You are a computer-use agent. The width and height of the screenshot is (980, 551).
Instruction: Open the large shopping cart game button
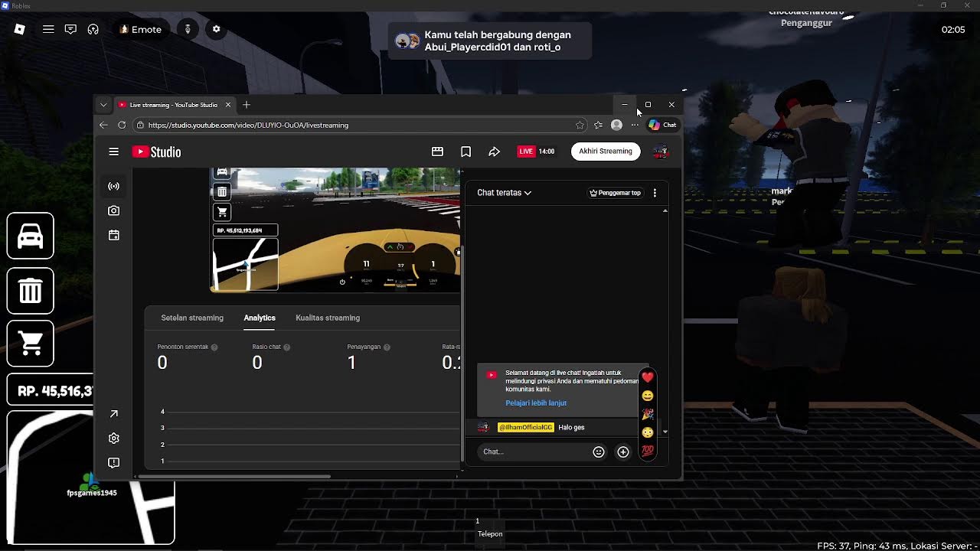click(x=31, y=344)
